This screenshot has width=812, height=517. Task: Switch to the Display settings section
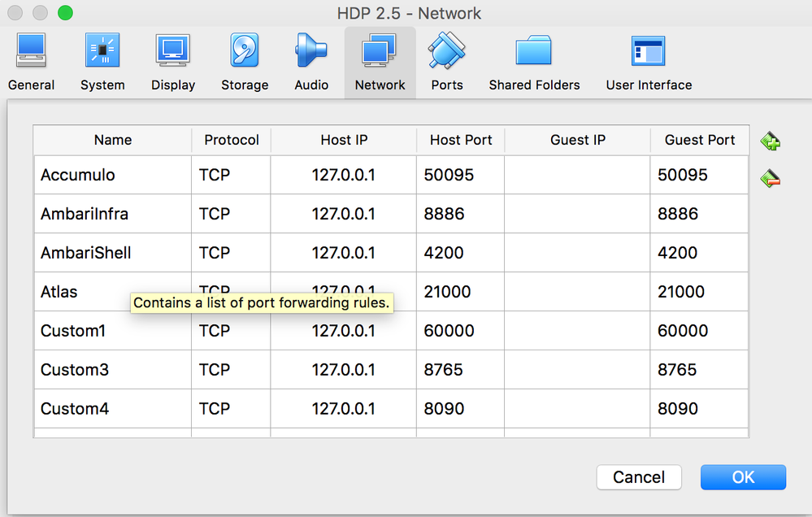tap(173, 63)
